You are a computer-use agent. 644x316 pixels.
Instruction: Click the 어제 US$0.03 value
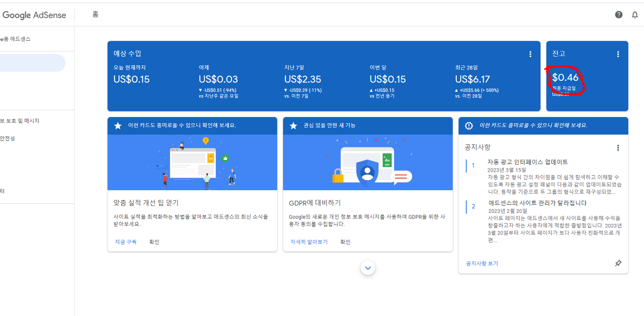tap(218, 80)
